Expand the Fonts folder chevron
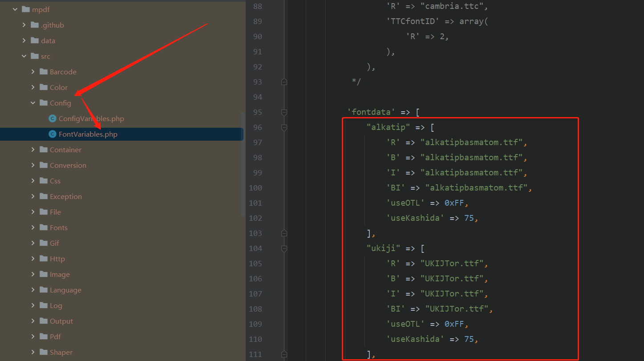 point(33,227)
